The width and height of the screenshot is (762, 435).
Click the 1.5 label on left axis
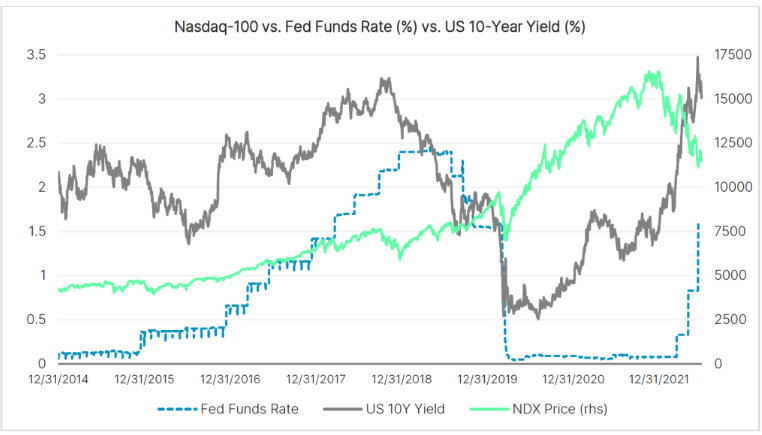tap(36, 231)
